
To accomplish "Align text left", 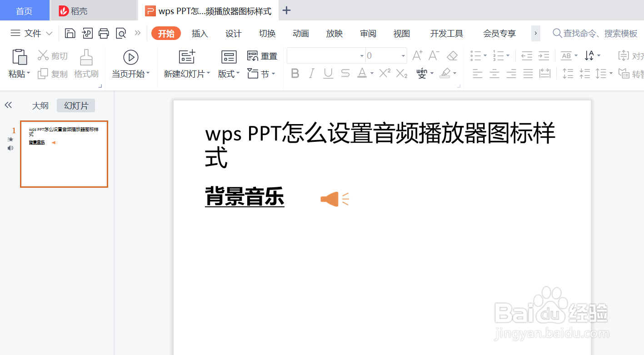I will [477, 73].
